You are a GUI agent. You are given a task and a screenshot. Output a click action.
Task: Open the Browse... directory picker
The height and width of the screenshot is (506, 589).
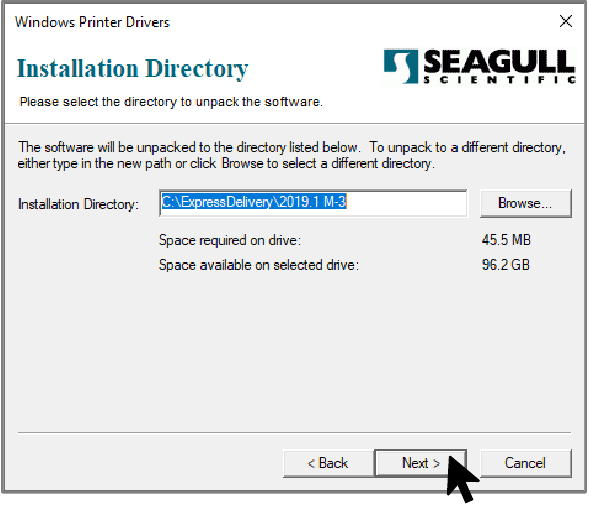[526, 203]
